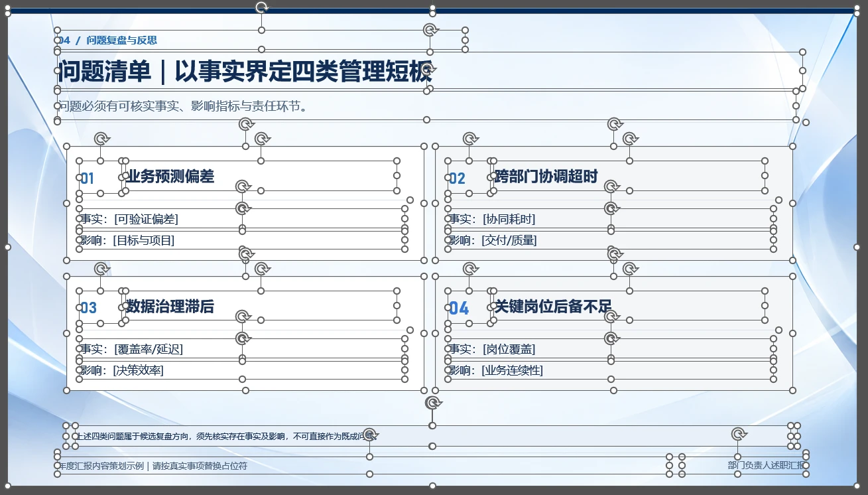The height and width of the screenshot is (495, 868).
Task: Click the card number "04"
Action: point(459,308)
